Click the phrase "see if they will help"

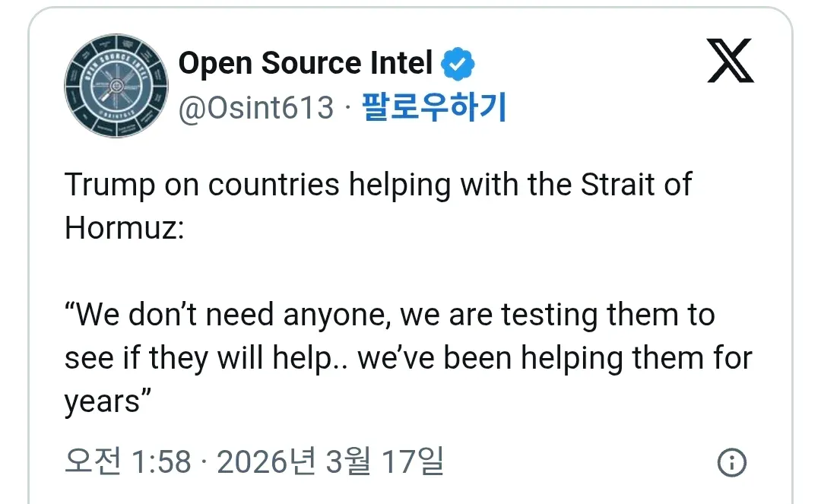pos(198,358)
